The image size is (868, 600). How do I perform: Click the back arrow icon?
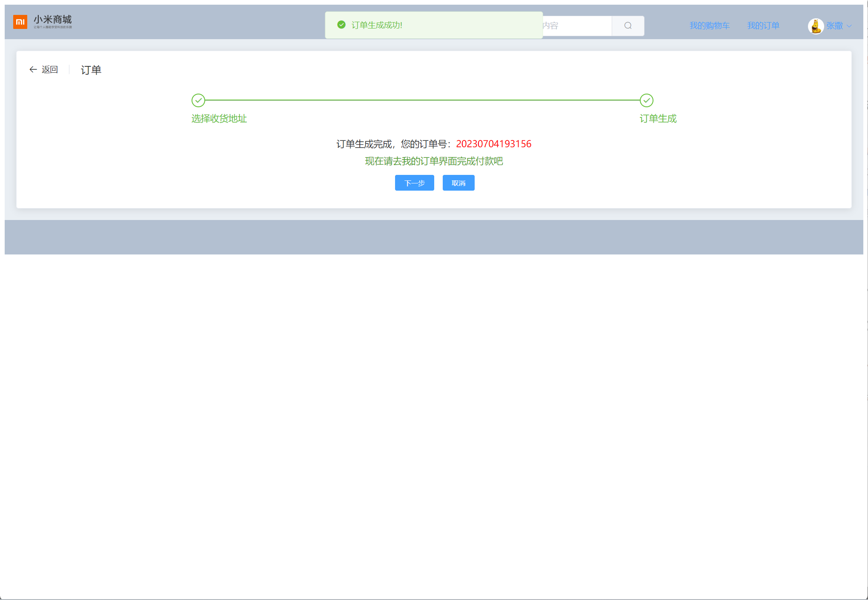pos(33,69)
